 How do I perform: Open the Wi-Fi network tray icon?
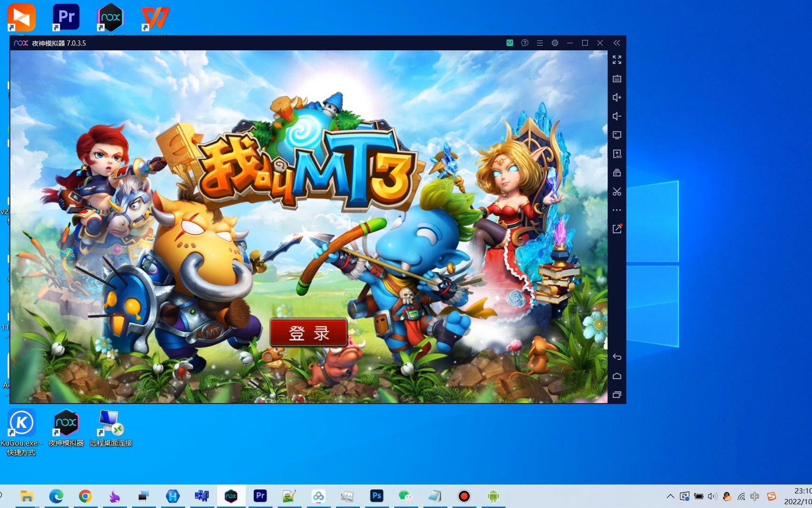741,496
